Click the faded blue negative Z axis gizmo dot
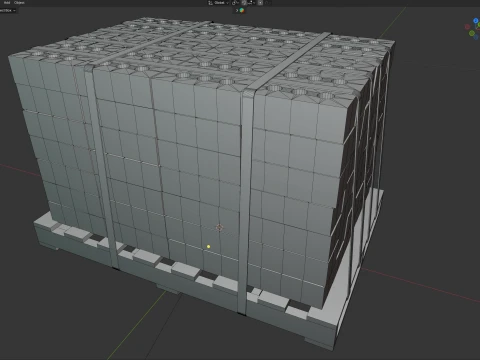 click(x=476, y=37)
